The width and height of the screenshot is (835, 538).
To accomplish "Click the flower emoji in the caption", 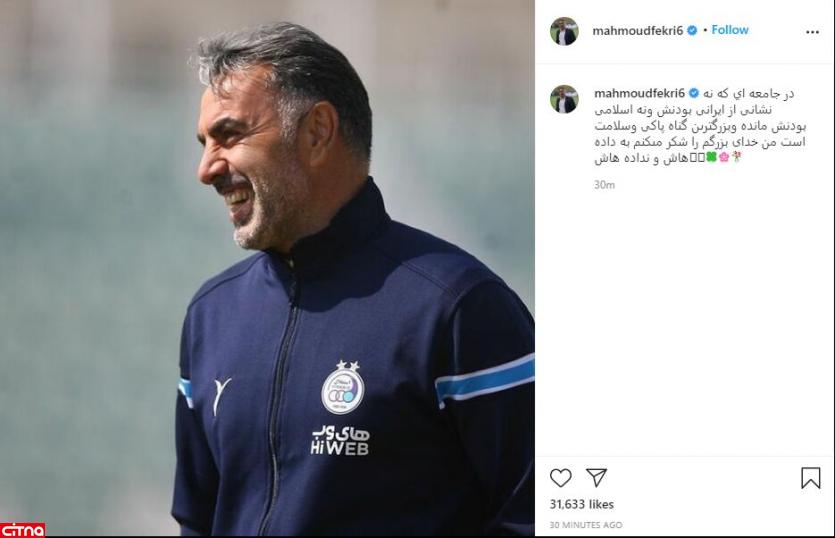I will [x=724, y=158].
